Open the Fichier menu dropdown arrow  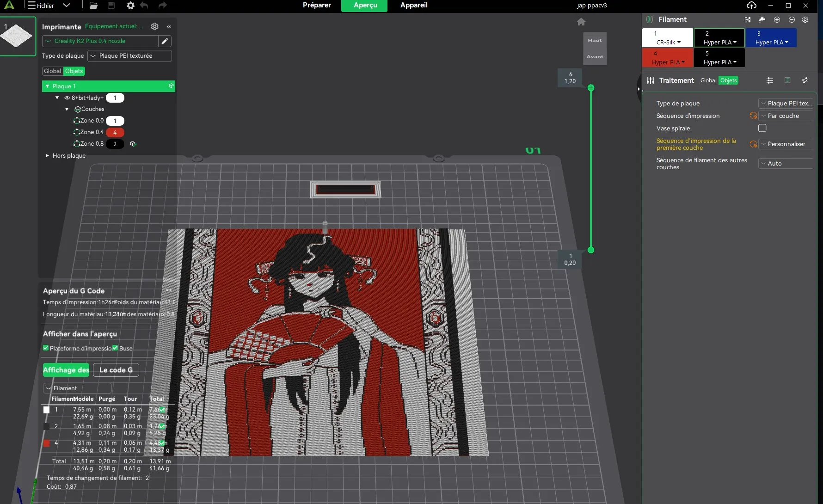(x=66, y=6)
